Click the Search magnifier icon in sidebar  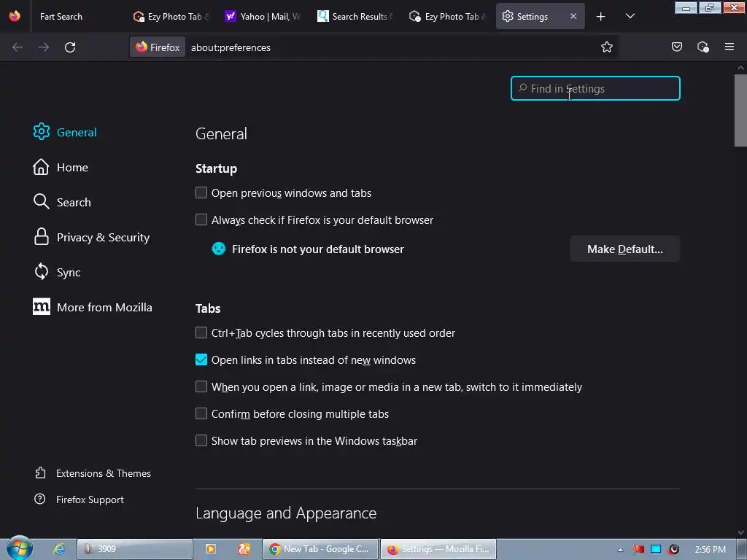42,201
